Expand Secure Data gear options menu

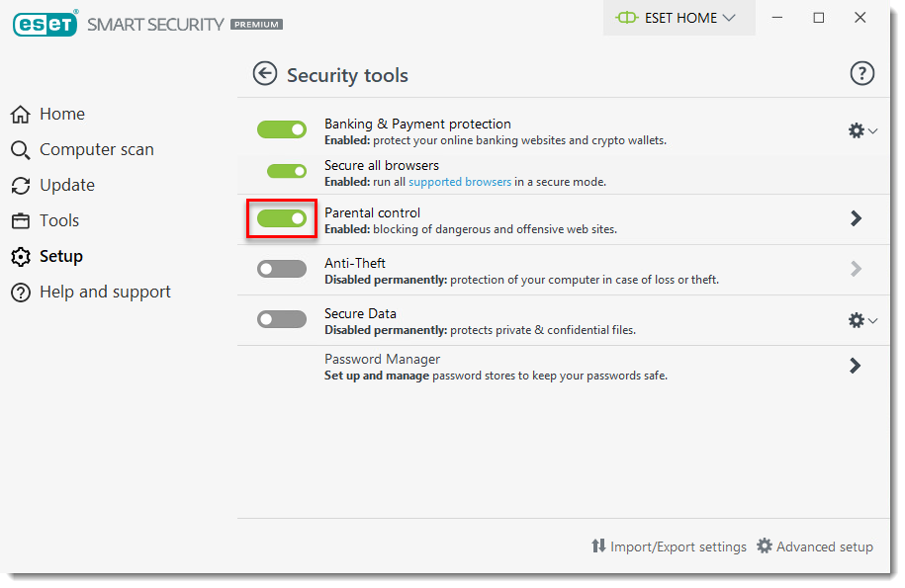[x=862, y=320]
